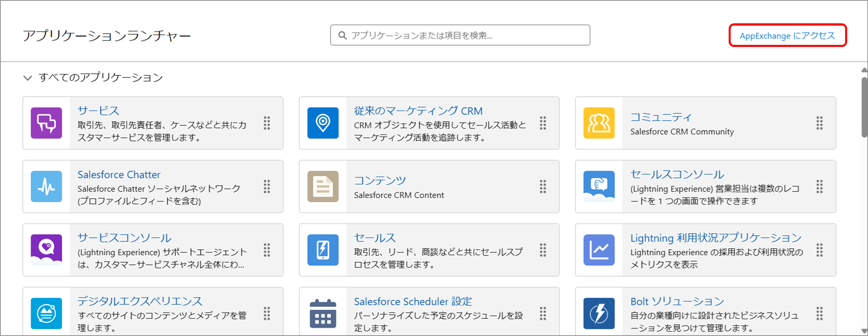Viewport: 868px width, 336px height.
Task: Click the vertical scrollbar thumb
Action: pos(865,107)
